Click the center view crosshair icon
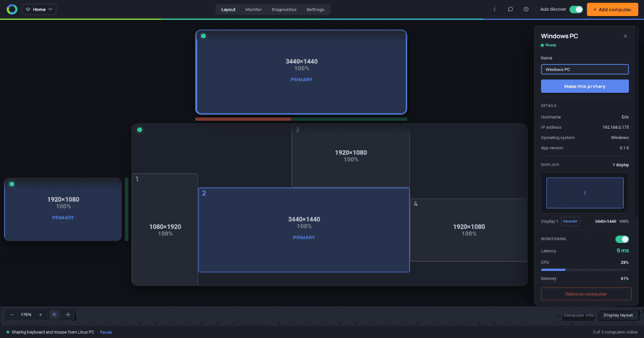 (x=68, y=314)
